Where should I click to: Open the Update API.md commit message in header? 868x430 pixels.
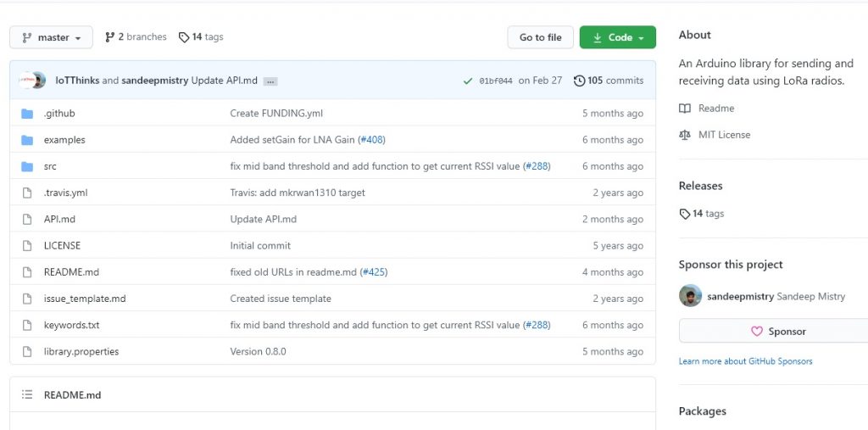click(224, 81)
